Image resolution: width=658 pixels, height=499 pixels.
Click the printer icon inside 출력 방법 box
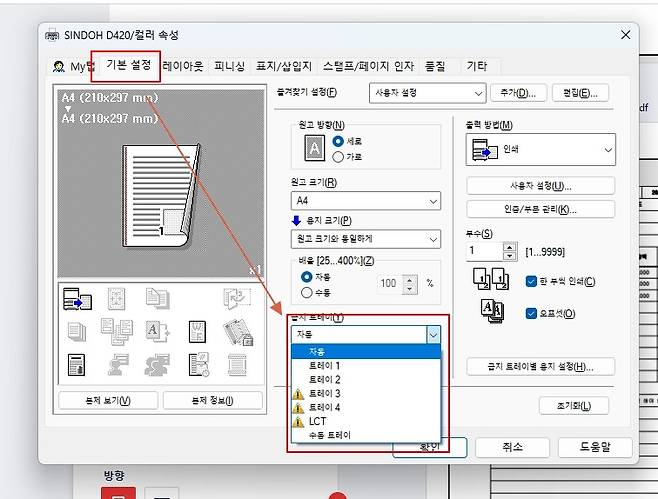point(485,150)
